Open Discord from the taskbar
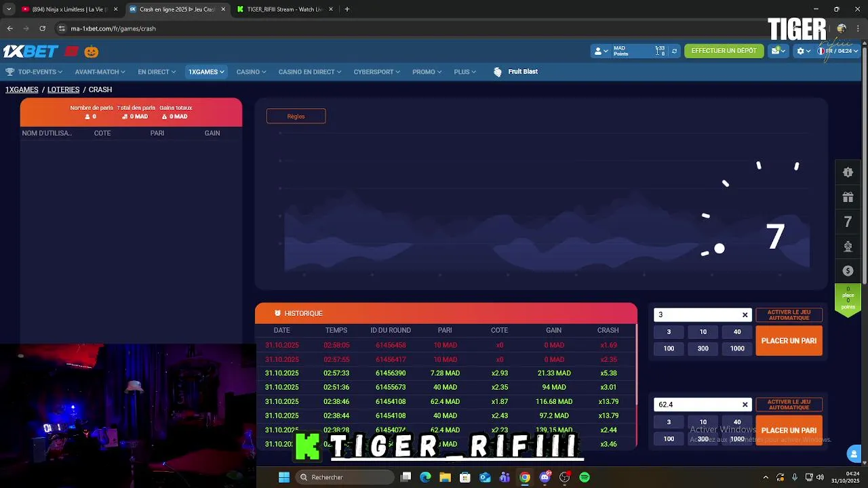 click(545, 477)
